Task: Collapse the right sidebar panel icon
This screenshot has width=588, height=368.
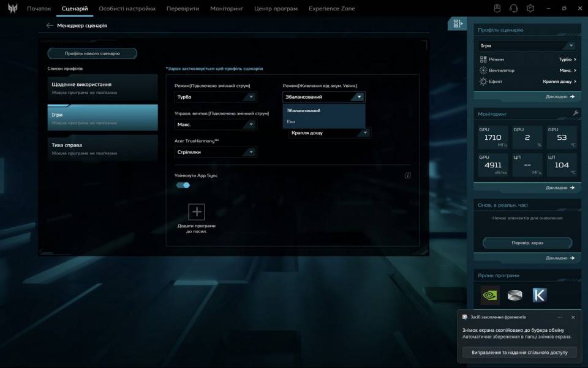Action: click(457, 24)
